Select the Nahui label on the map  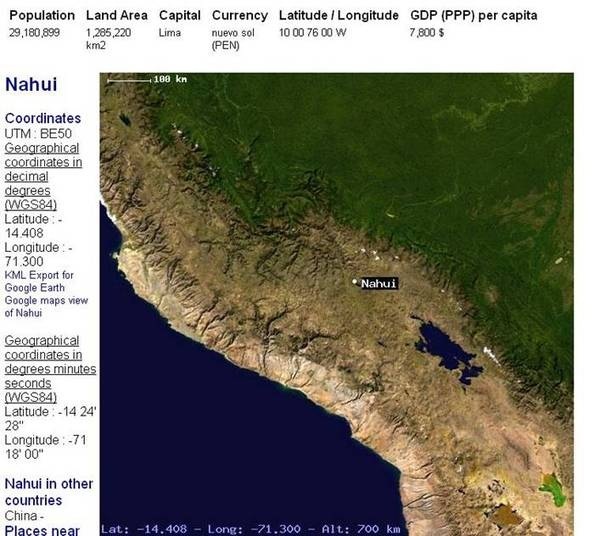(x=379, y=284)
